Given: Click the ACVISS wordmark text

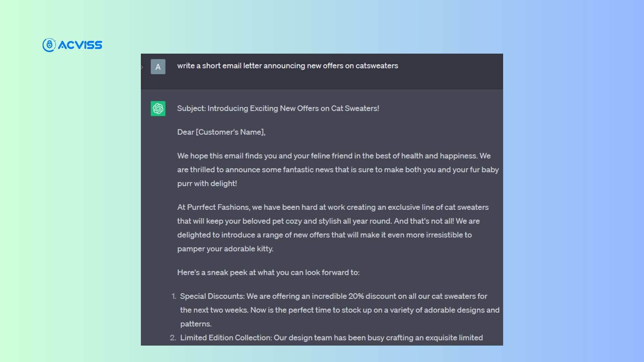Looking at the screenshot, I should click(x=80, y=45).
